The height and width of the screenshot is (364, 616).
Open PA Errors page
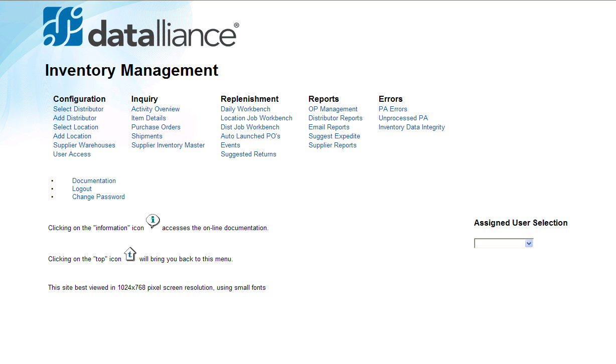(393, 109)
